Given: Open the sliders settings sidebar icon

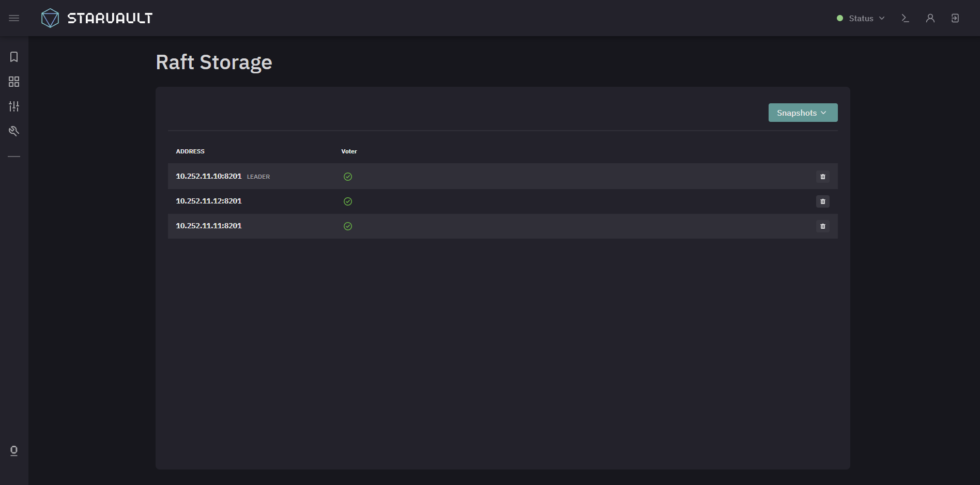Looking at the screenshot, I should (14, 106).
